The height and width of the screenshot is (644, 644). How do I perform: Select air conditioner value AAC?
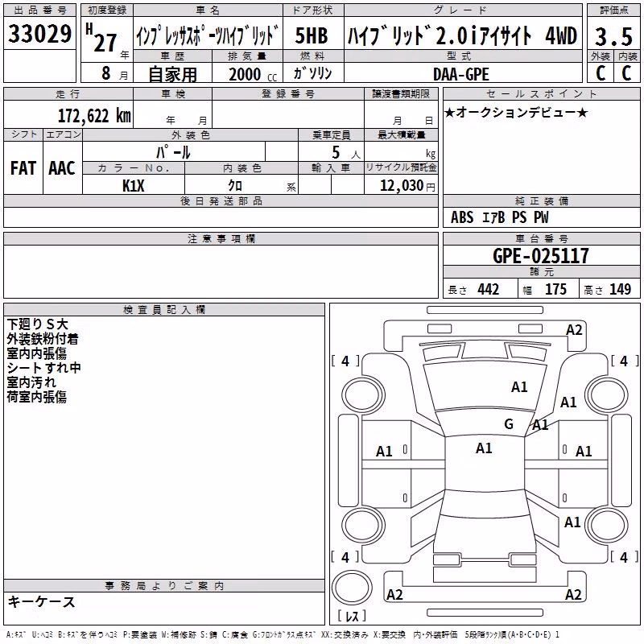pos(62,168)
